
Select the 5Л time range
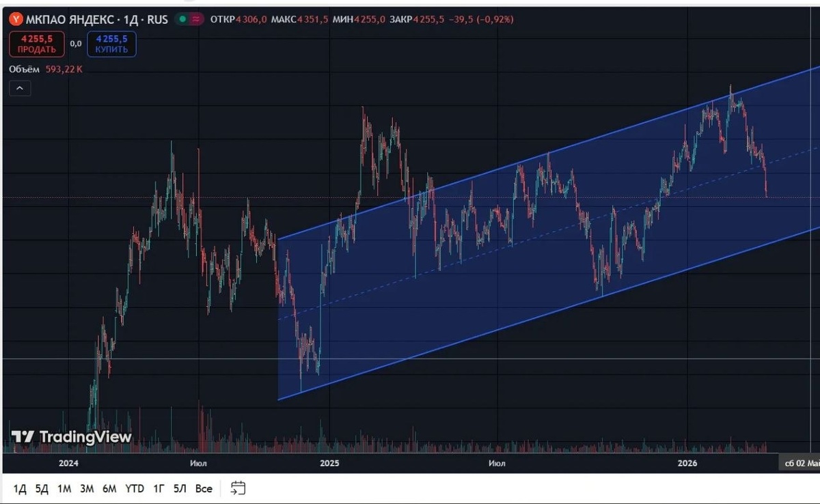[180, 488]
